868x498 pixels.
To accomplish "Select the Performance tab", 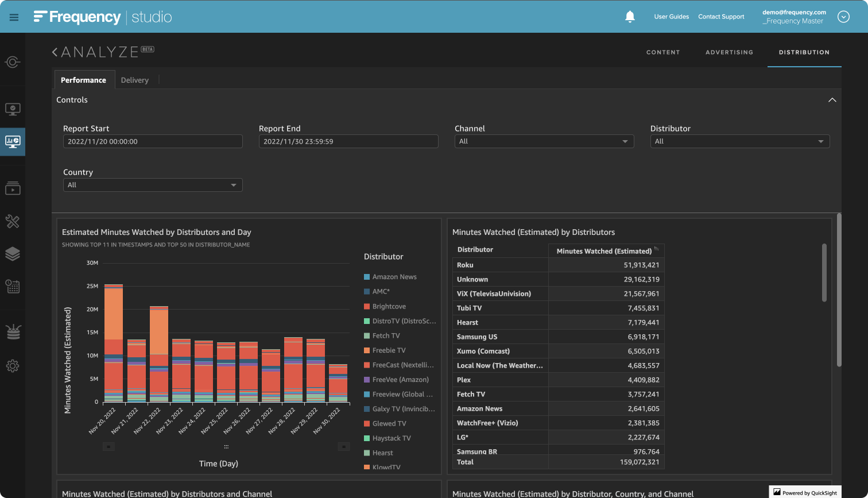I will 84,80.
